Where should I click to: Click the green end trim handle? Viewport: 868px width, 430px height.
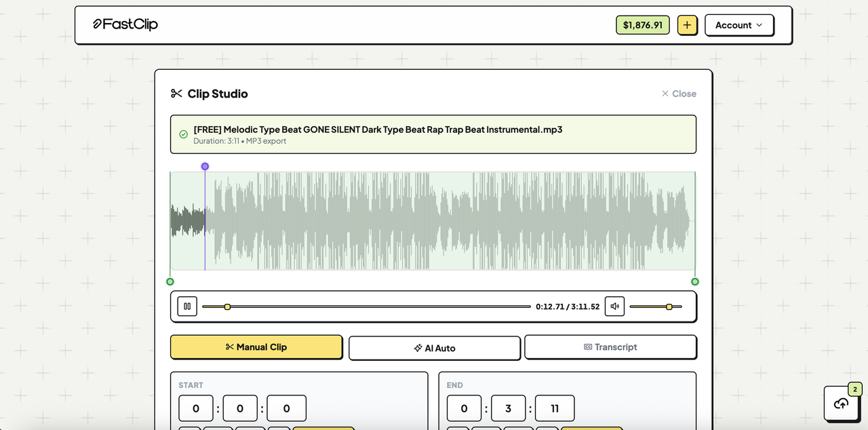695,281
